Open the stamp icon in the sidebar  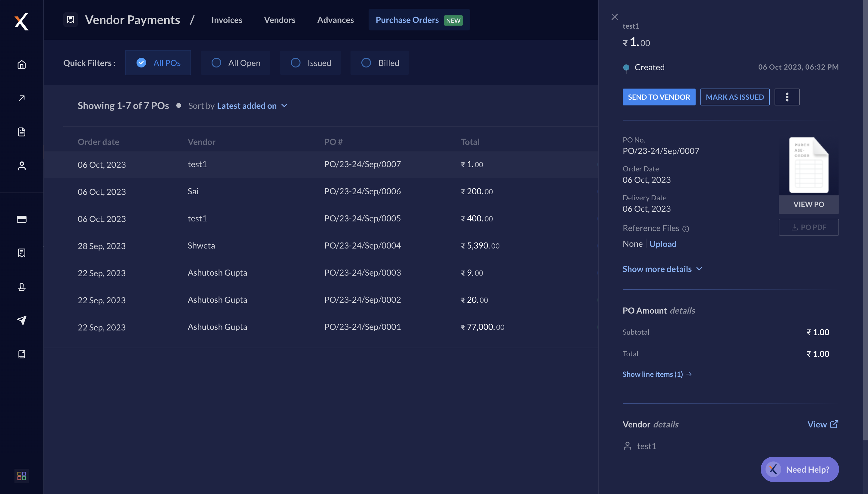click(22, 287)
